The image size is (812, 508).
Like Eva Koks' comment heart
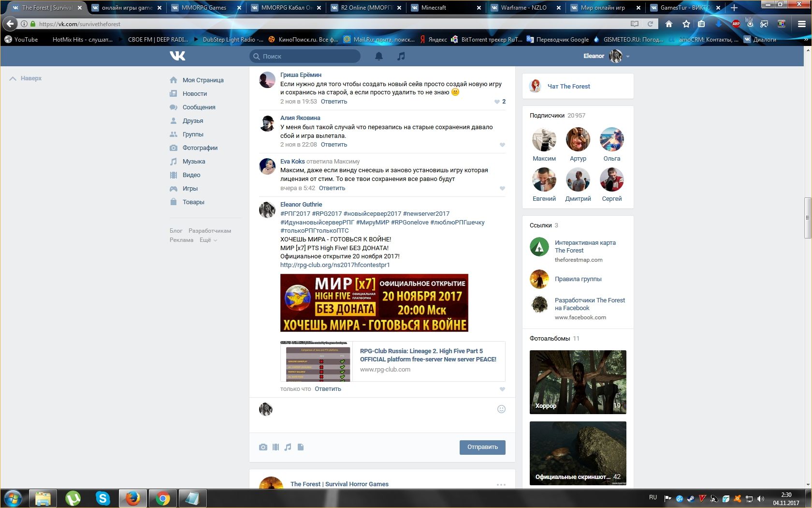[502, 188]
